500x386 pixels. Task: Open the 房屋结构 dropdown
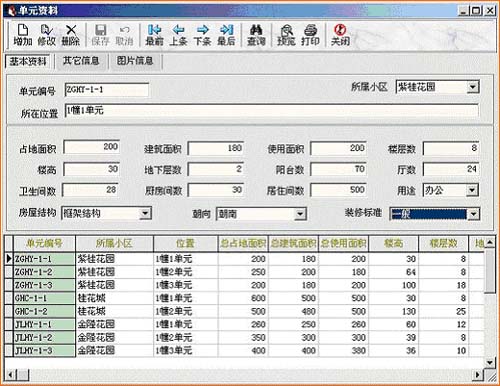coord(145,213)
